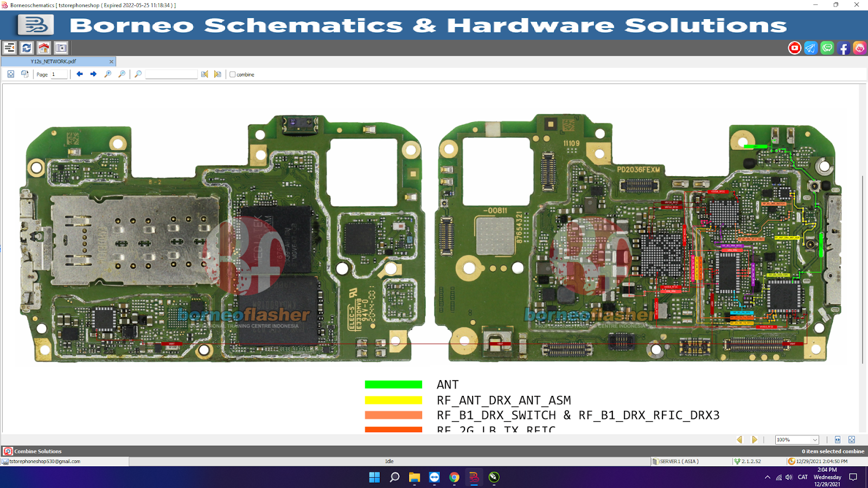Go to next page with blue right arrow
The width and height of the screenshot is (868, 488).
pos(93,74)
